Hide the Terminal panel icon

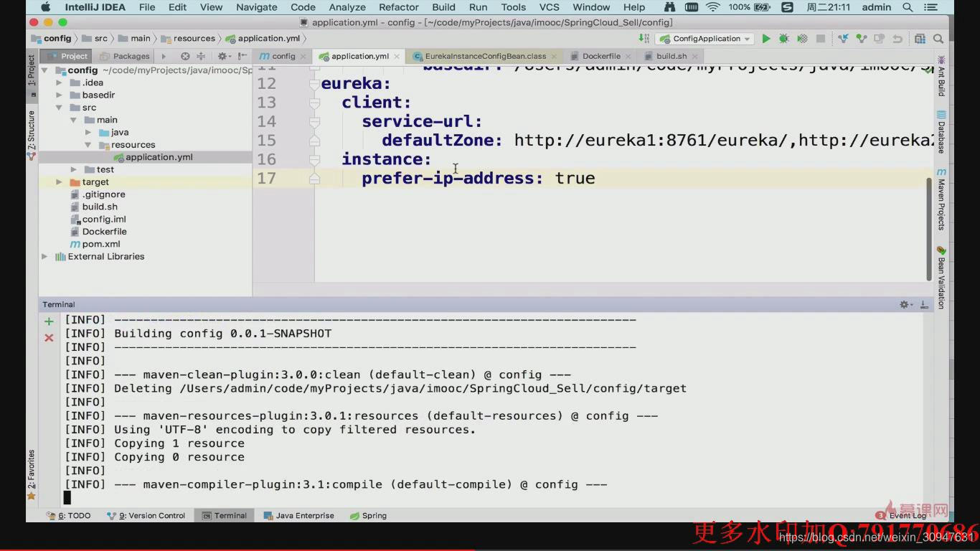925,305
